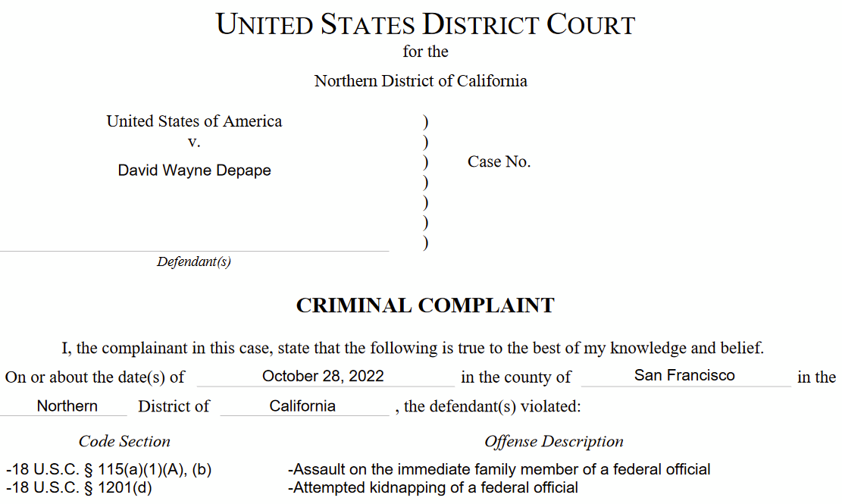This screenshot has width=842, height=504.
Task: Click the 18 U.S.C. § 1201(d) entry
Action: click(x=79, y=487)
